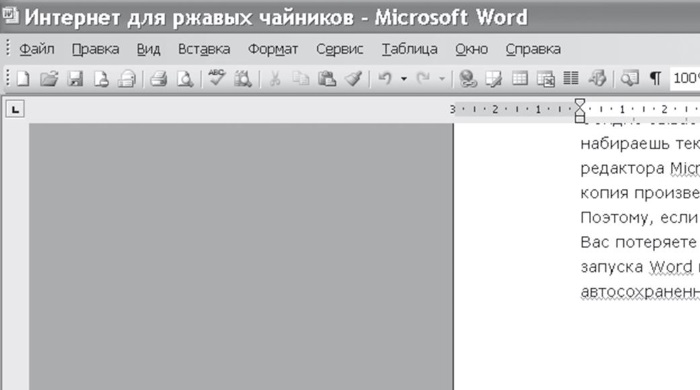This screenshot has height=390, width=700.
Task: Click the text "копия произве"
Action: (640, 193)
